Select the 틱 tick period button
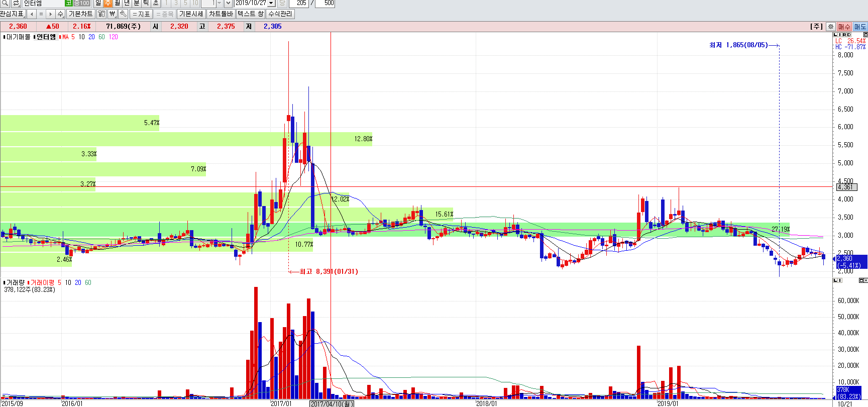Viewport: 868px width, 407px height. pyautogui.click(x=146, y=3)
